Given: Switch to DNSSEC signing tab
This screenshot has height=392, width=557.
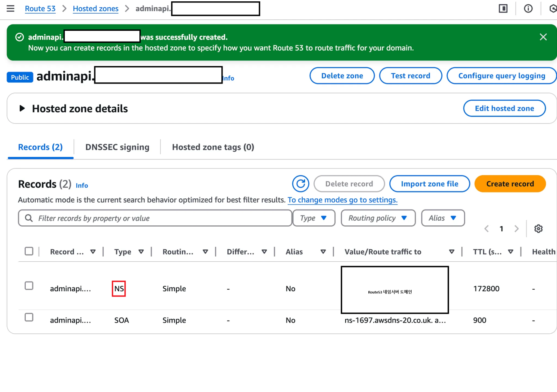Looking at the screenshot, I should click(117, 147).
